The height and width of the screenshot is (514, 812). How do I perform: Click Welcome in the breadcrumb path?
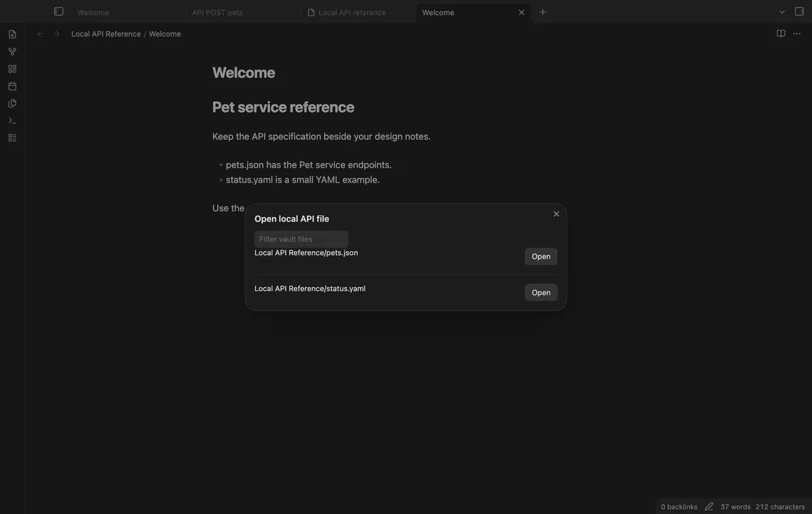[x=165, y=34]
